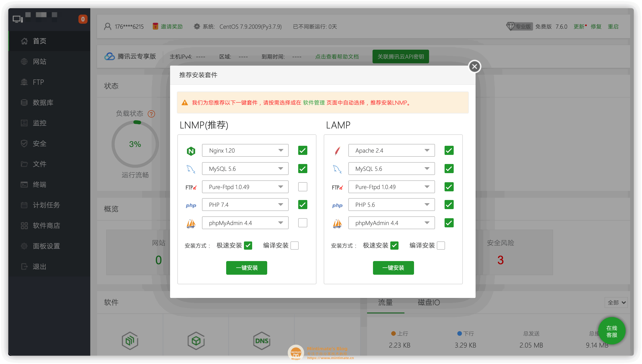Image resolution: width=642 pixels, height=364 pixels.
Task: Click the Apache feather icon in LAMP
Action: tap(337, 151)
